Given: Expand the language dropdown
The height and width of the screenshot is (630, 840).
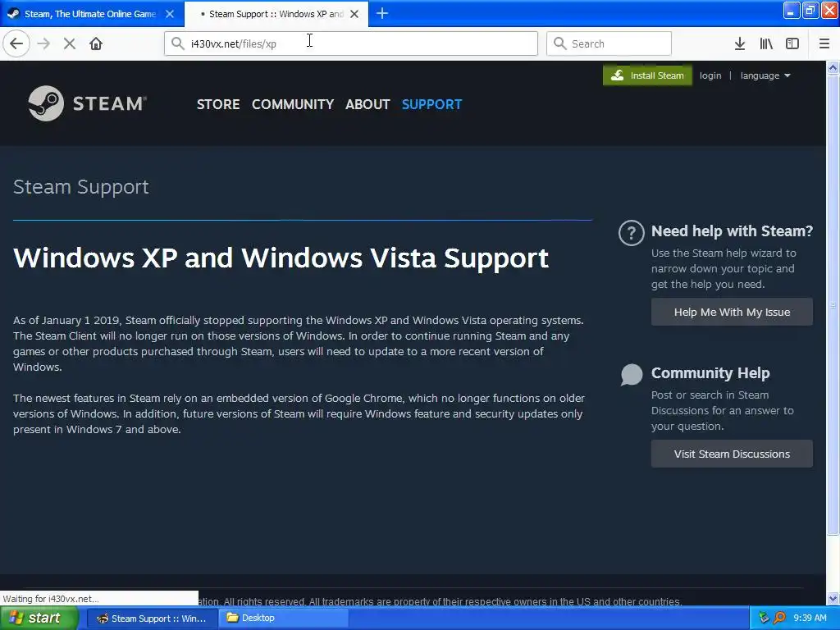Looking at the screenshot, I should click(x=765, y=75).
